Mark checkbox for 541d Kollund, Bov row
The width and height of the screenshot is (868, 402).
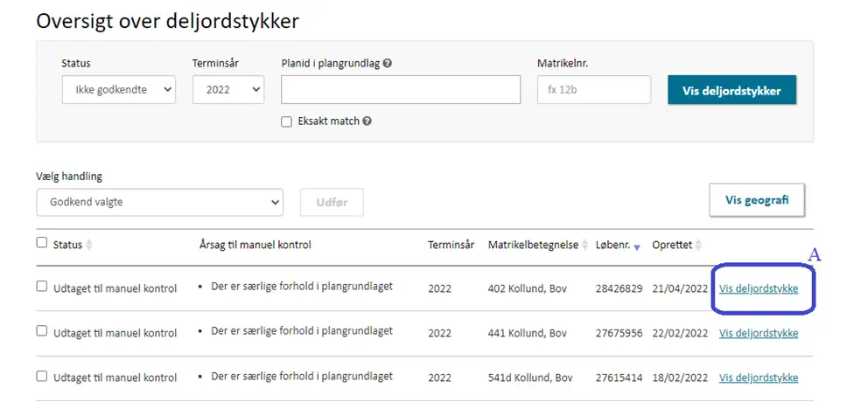point(42,377)
